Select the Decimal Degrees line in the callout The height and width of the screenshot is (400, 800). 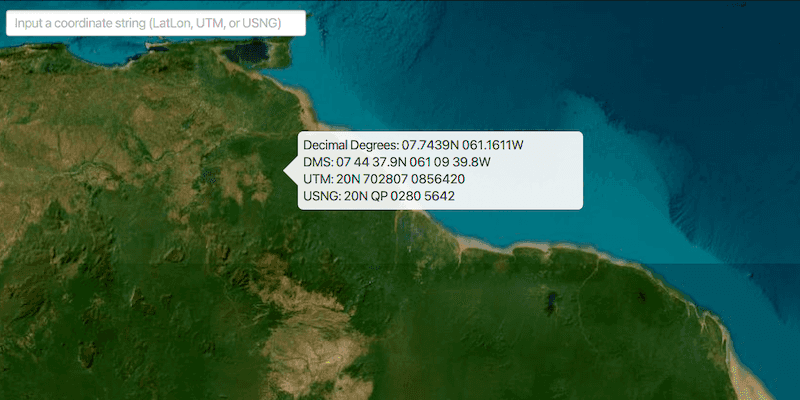pos(413,146)
